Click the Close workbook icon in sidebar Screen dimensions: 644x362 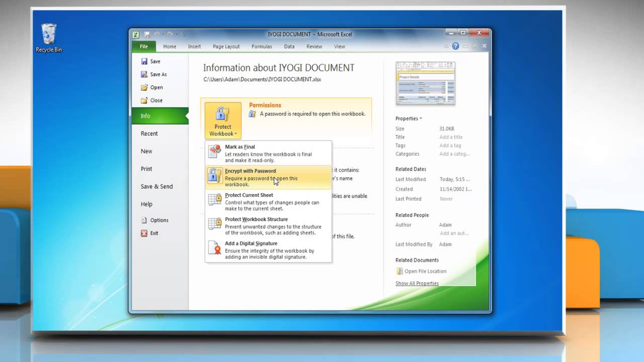[x=144, y=101]
